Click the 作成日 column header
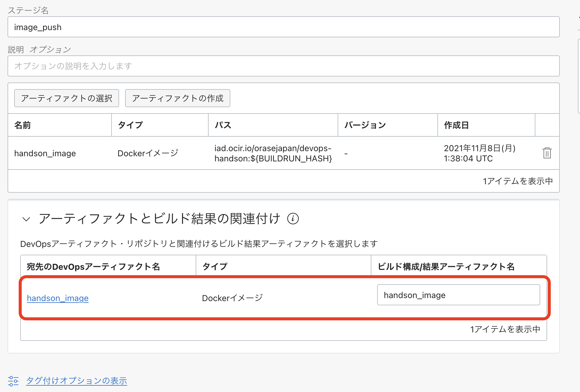The image size is (580, 392). click(456, 125)
